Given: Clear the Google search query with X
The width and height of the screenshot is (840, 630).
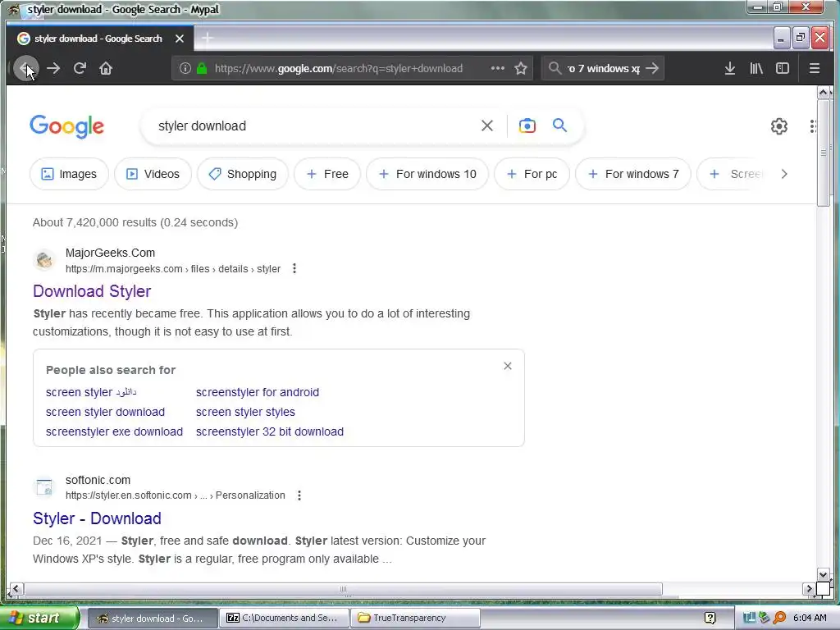Looking at the screenshot, I should pyautogui.click(x=487, y=126).
